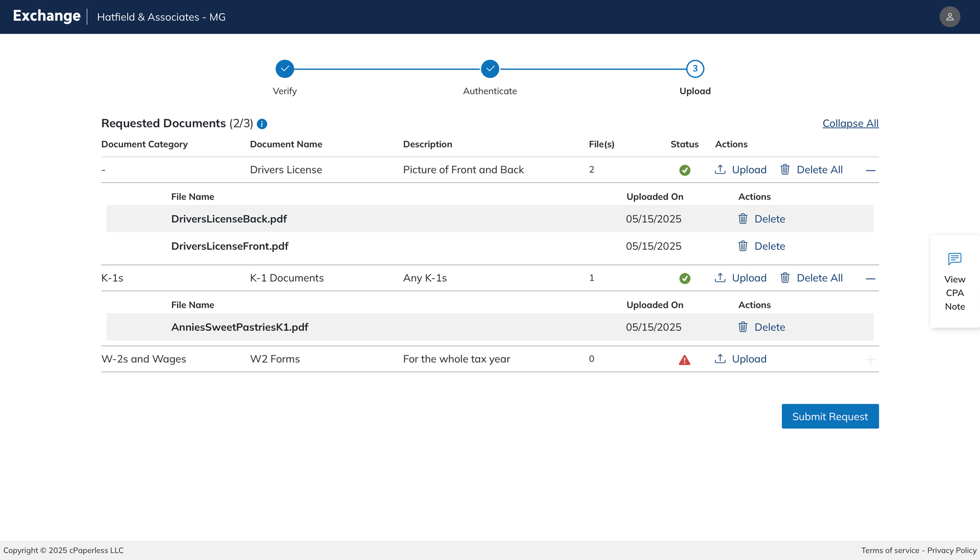The width and height of the screenshot is (980, 560).
Task: Click the Submit Request button
Action: [x=830, y=416]
